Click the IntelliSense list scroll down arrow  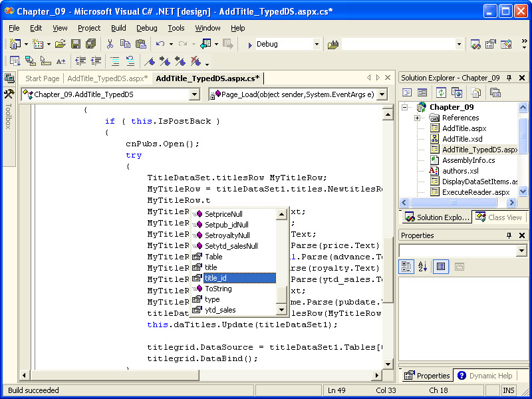282,310
